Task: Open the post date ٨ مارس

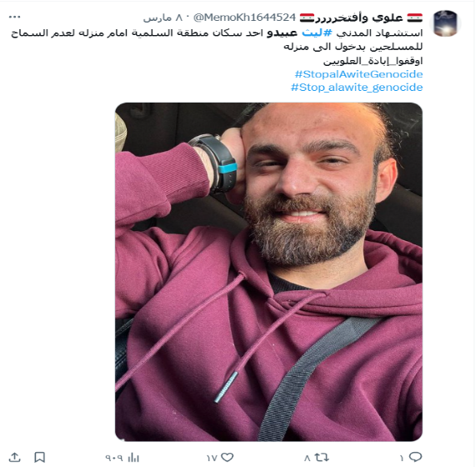Action: (163, 18)
